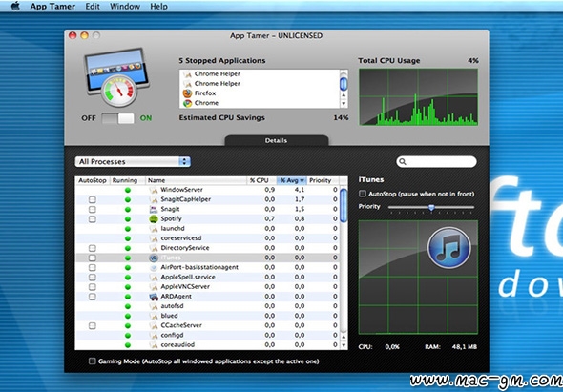The width and height of the screenshot is (563, 392).
Task: Open the Edit menu
Action: click(93, 6)
